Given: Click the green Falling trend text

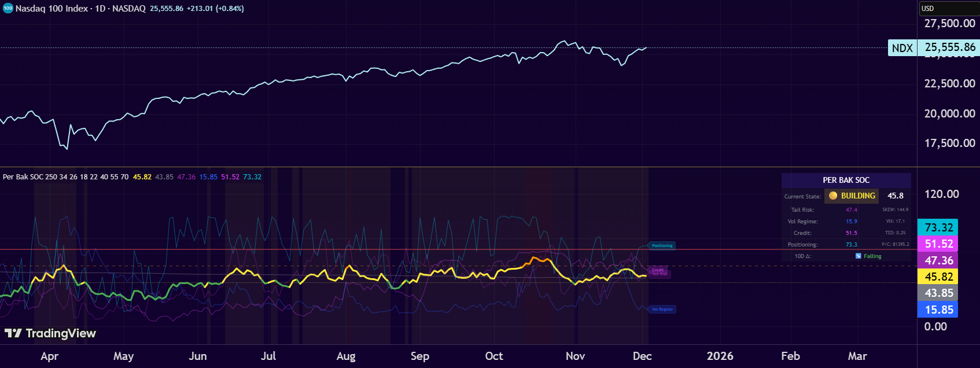Looking at the screenshot, I should (872, 256).
